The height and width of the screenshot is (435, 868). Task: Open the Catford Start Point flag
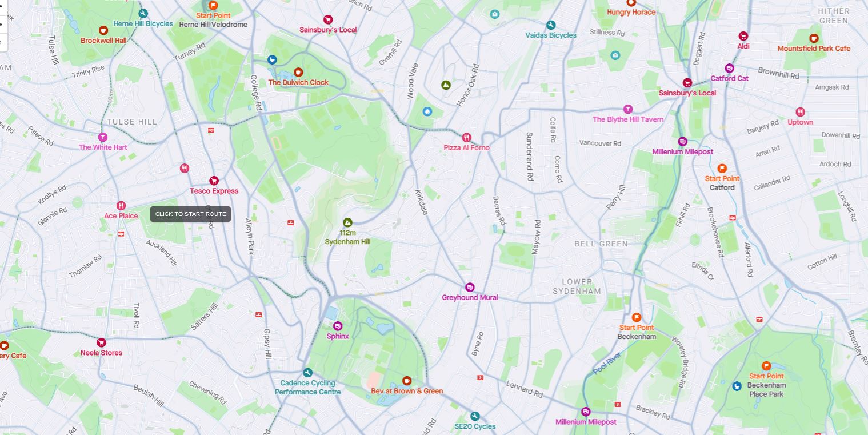(x=722, y=168)
